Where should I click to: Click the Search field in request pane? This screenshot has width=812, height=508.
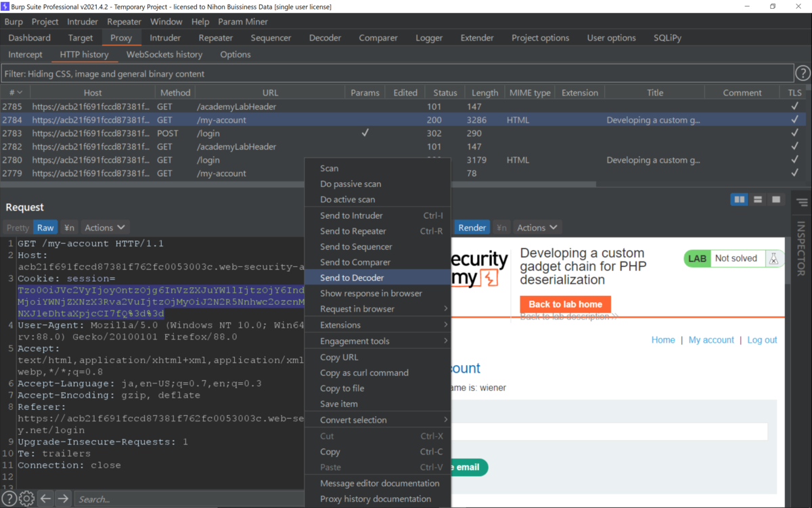[x=189, y=499]
